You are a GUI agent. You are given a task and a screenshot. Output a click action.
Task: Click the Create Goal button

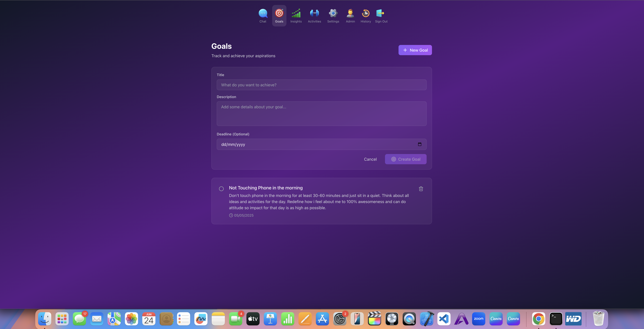coord(406,159)
